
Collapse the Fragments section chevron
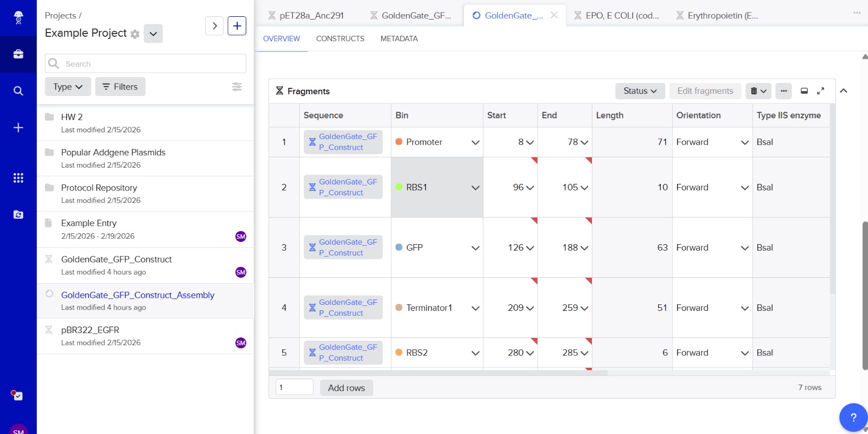tap(844, 91)
